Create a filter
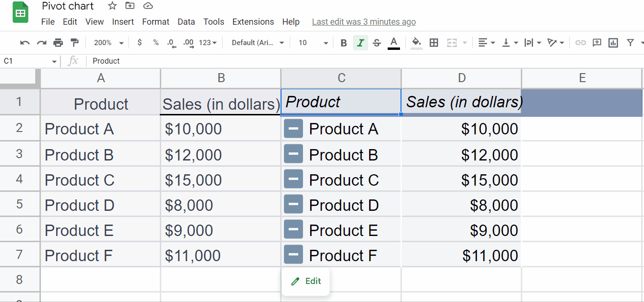This screenshot has width=644, height=302. point(630,43)
